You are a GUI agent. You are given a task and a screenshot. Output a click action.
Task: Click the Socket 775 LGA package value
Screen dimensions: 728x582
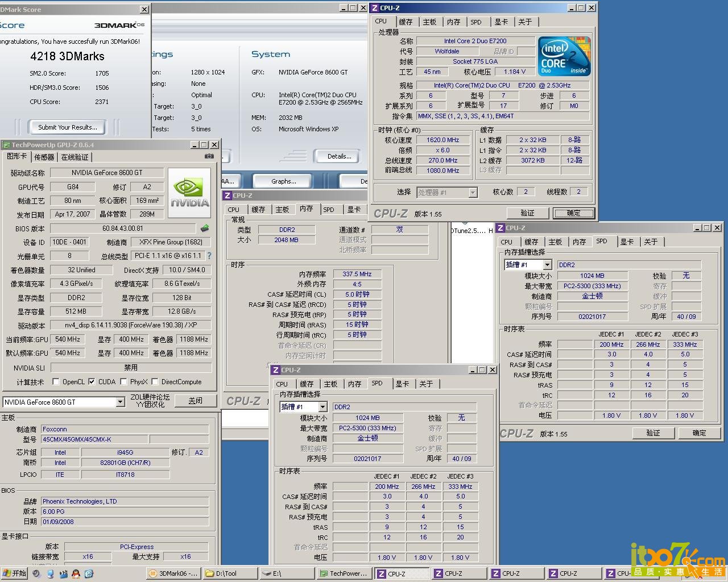[x=475, y=61]
